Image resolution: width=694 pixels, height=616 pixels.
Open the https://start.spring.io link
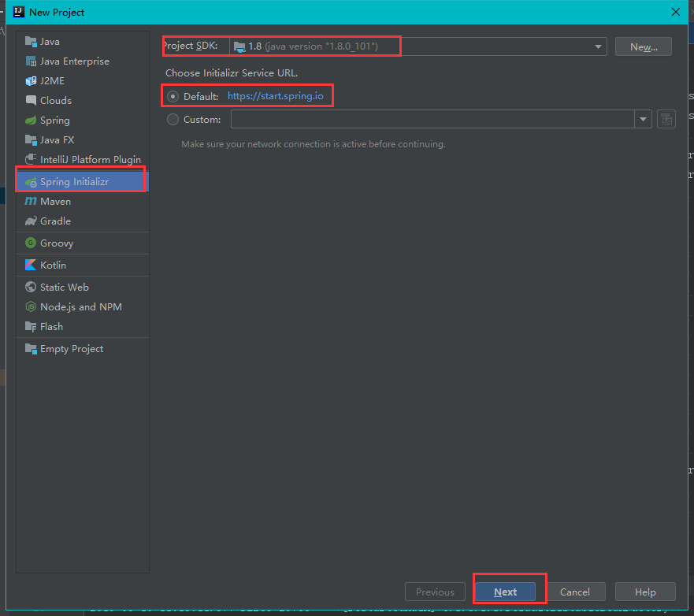pyautogui.click(x=275, y=96)
